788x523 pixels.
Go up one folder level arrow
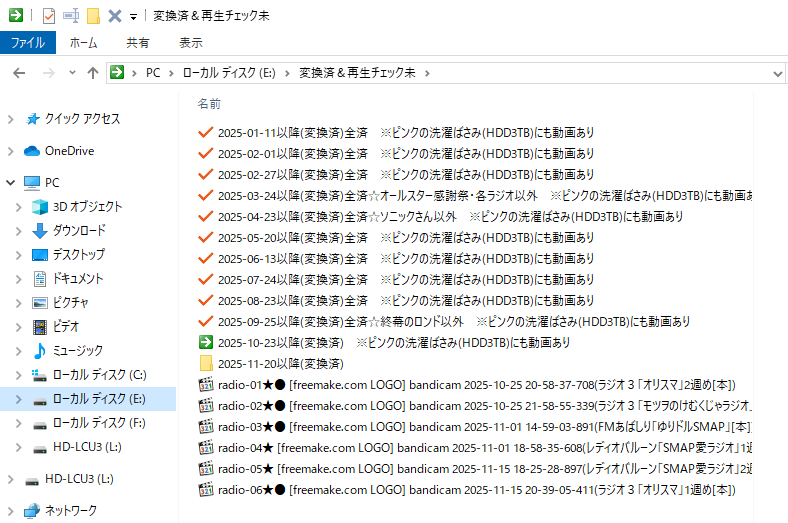click(x=93, y=73)
